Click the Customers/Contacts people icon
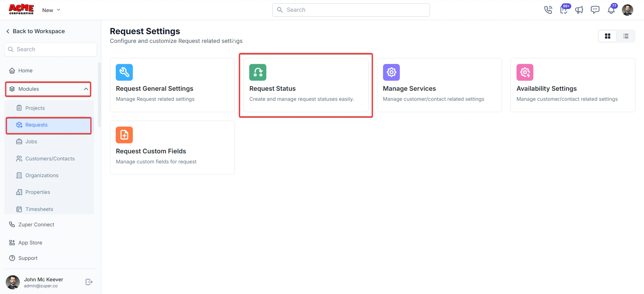This screenshot has width=644, height=294. 19,159
